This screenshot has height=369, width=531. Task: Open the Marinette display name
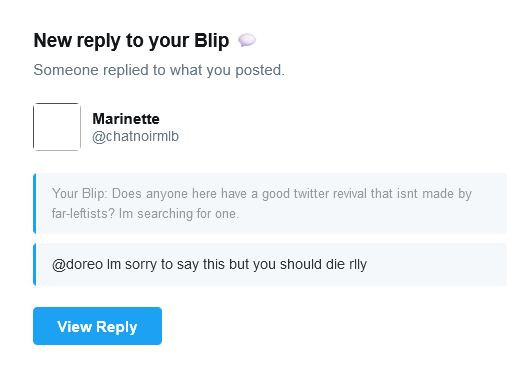point(126,119)
